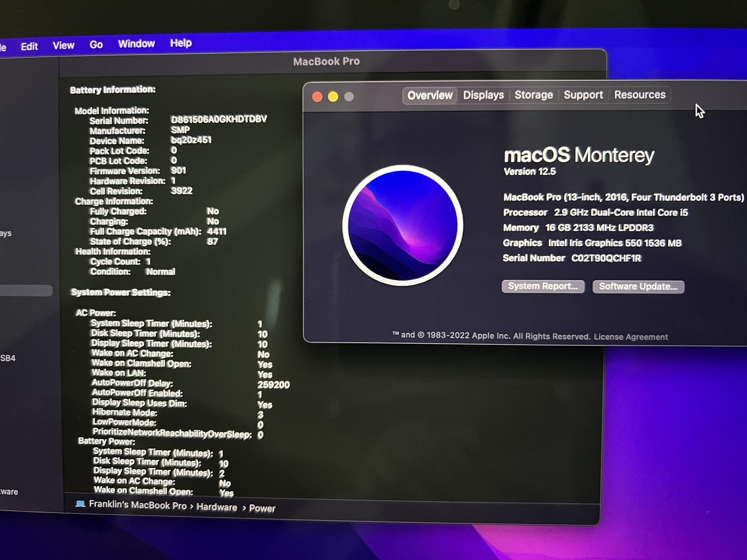
Task: Click Franklin's MacBook Pro in path bar
Action: pyautogui.click(x=137, y=505)
